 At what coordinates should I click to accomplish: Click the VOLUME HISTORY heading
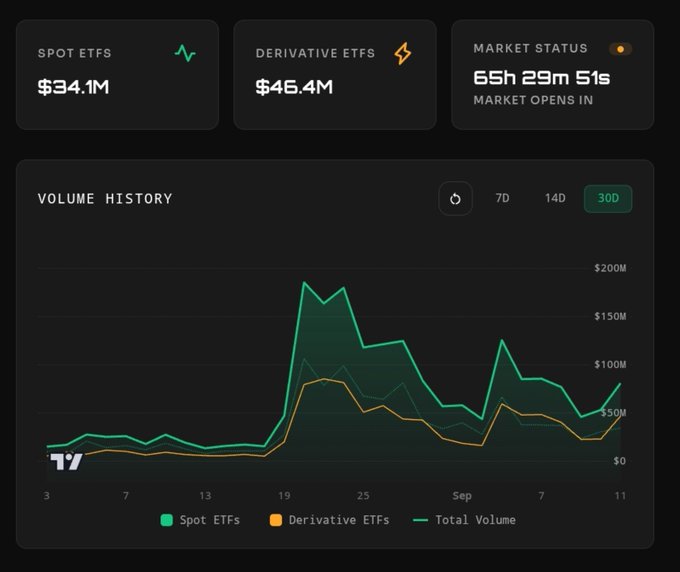[x=105, y=199]
